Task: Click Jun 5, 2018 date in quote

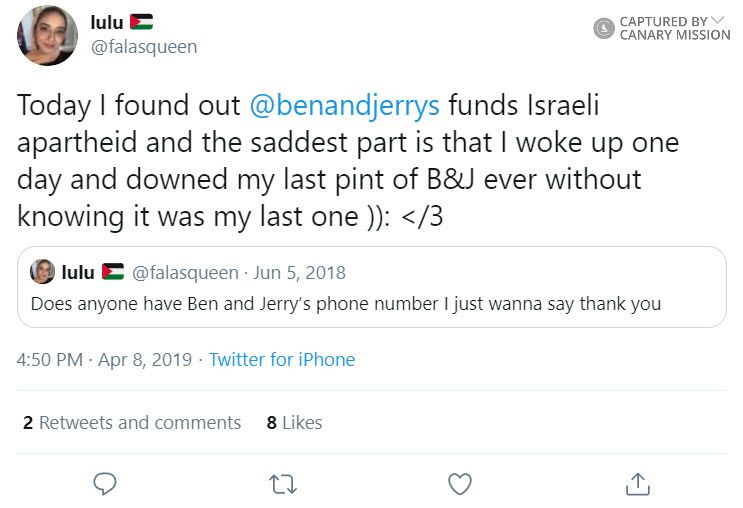Action: (301, 272)
